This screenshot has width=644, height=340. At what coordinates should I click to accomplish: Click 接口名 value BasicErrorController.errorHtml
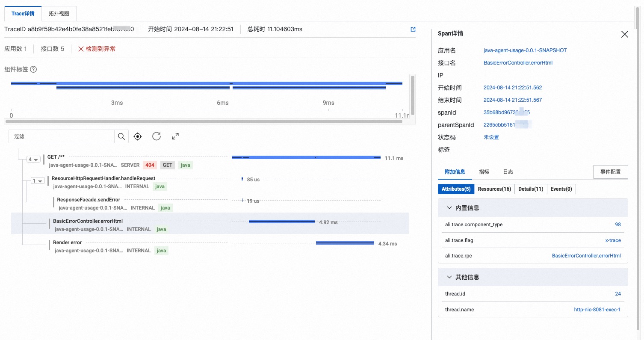point(518,63)
